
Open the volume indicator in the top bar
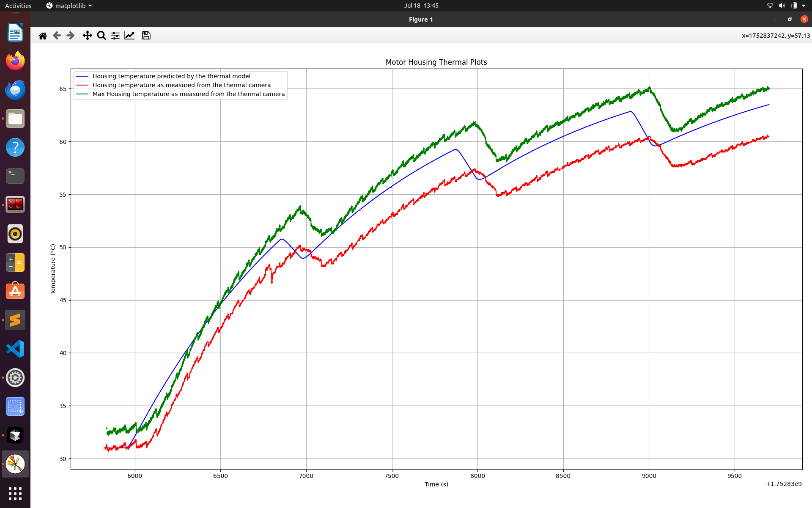tap(782, 6)
